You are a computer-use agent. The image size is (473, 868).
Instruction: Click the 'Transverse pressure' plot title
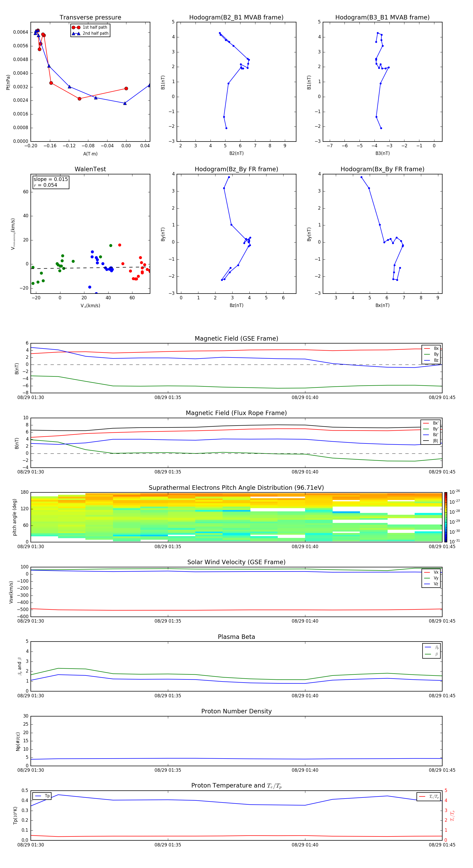(90, 17)
